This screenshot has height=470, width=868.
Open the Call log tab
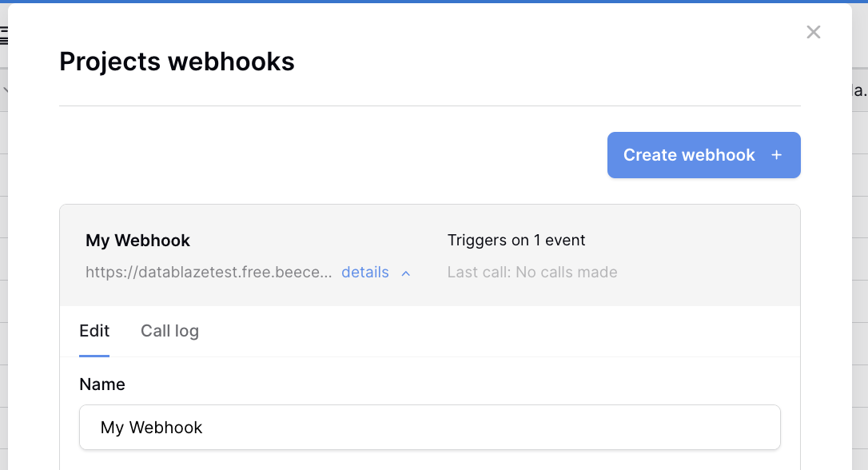pyautogui.click(x=169, y=331)
